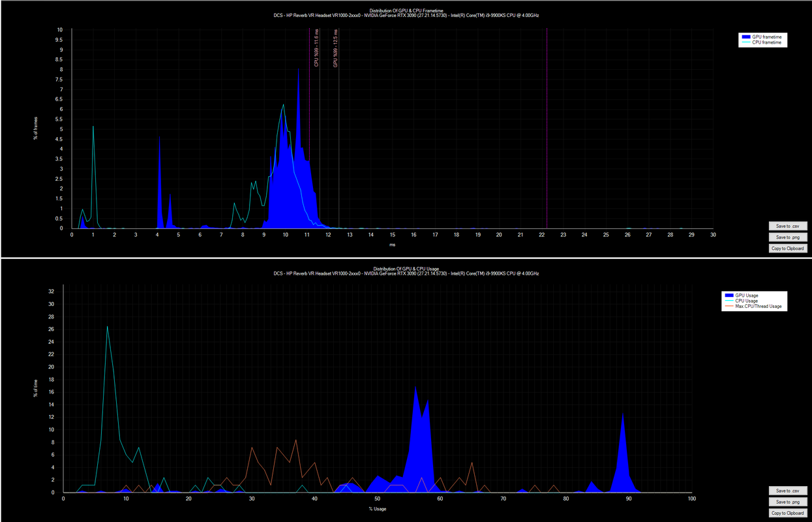812x522 pixels.
Task: Select the 'Max.CPU/Thread Usage' legend label
Action: coord(759,306)
